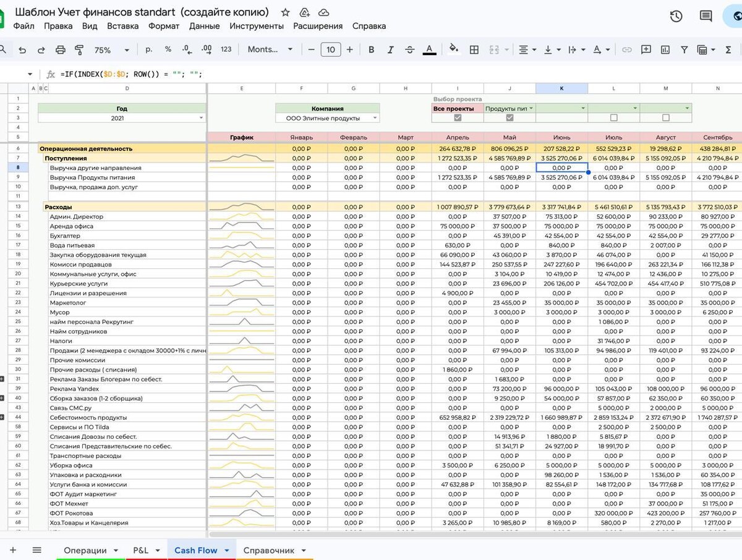Select column K header

[561, 88]
